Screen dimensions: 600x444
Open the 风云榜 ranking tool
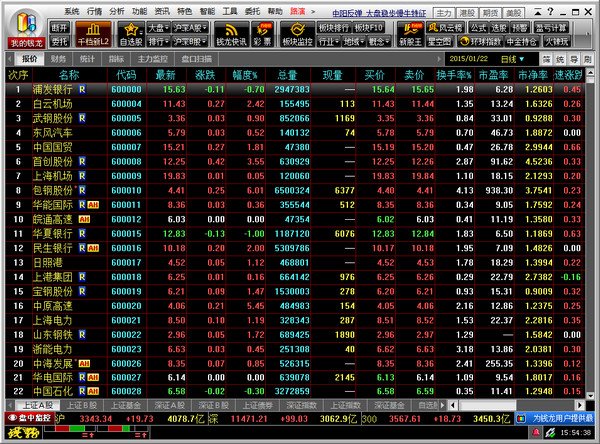(x=445, y=28)
